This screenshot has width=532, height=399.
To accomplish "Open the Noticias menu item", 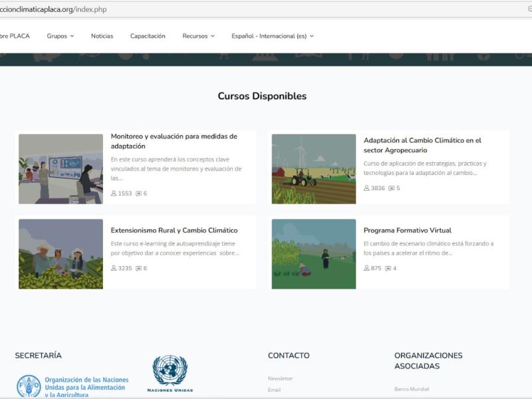I will point(102,36).
